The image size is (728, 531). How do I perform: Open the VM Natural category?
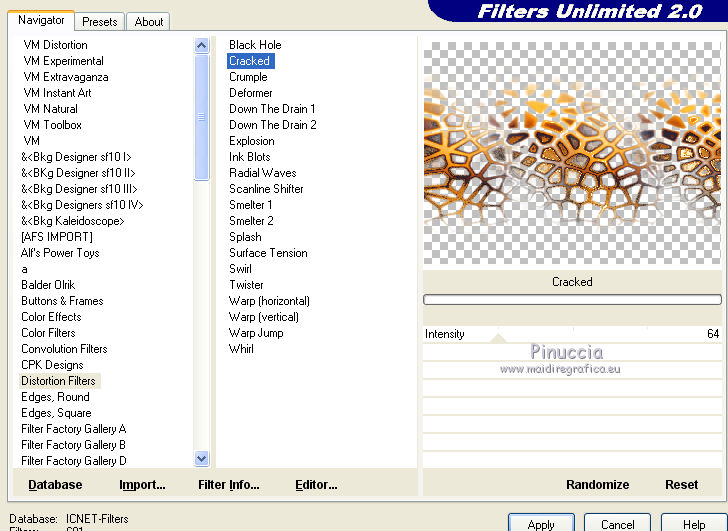click(51, 109)
